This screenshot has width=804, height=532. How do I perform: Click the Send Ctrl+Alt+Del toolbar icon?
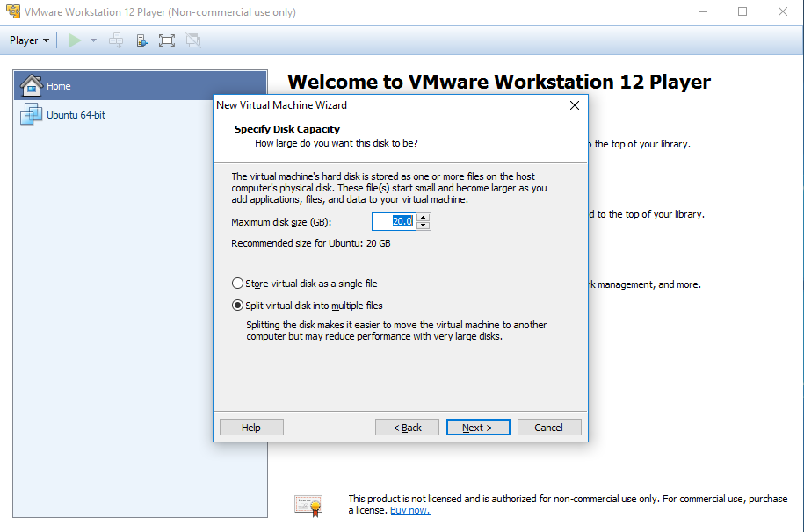(116, 40)
